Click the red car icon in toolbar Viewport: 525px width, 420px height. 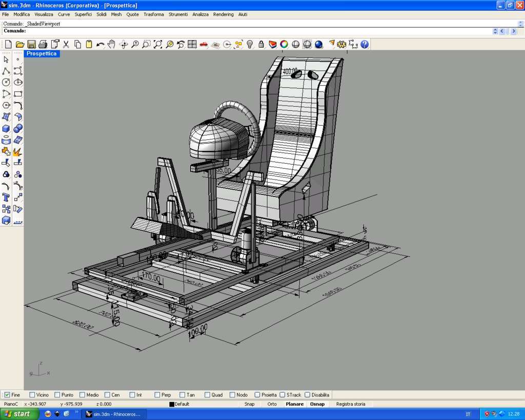click(x=204, y=44)
